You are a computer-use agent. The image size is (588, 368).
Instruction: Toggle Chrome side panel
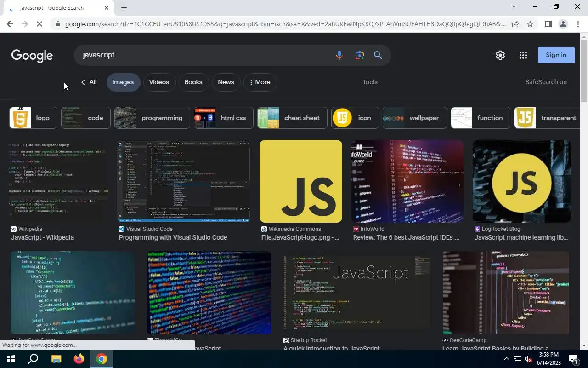(548, 24)
